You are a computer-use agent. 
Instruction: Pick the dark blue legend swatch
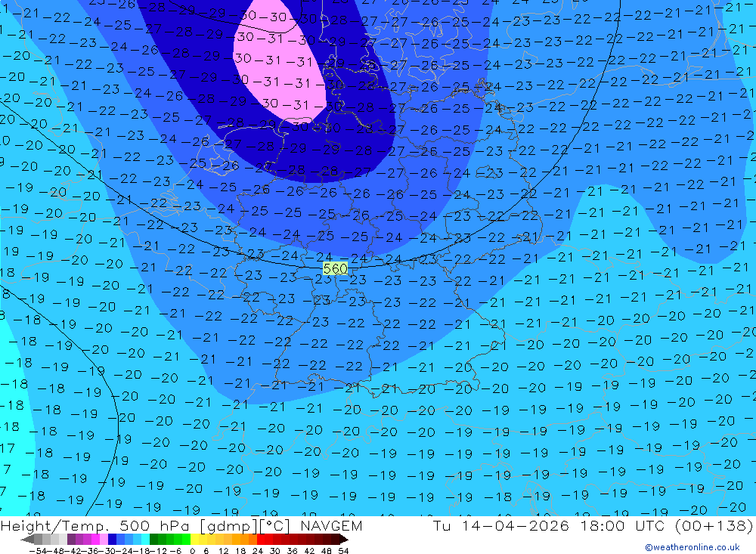pyautogui.click(x=112, y=539)
